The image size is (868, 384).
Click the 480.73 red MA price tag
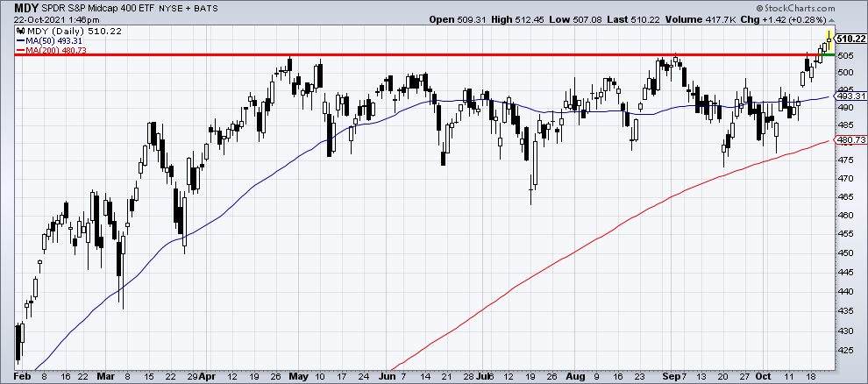click(852, 141)
